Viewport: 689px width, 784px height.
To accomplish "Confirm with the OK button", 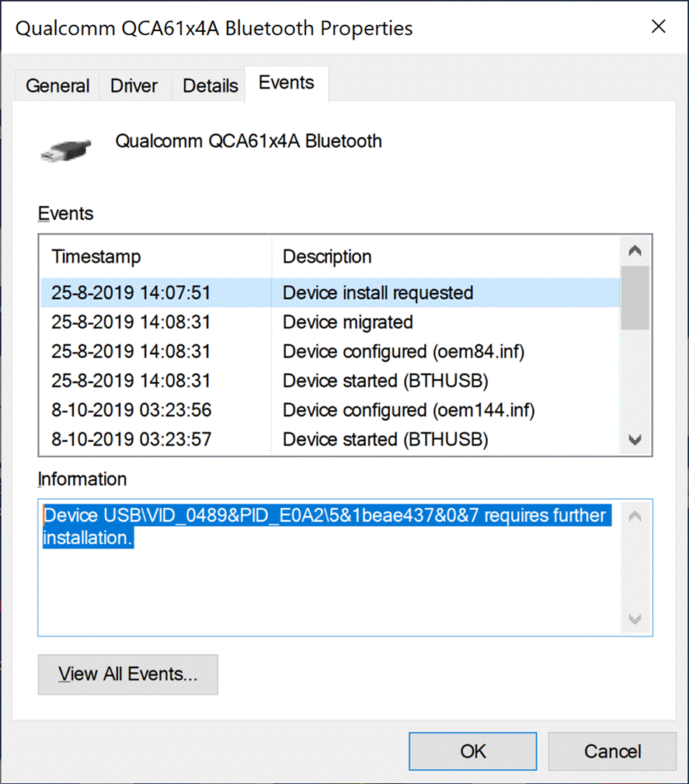I will click(473, 751).
